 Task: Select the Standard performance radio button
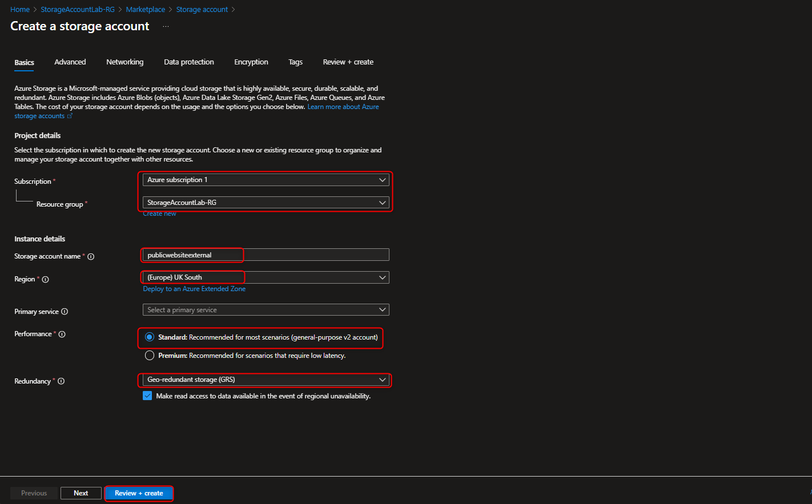coord(149,337)
